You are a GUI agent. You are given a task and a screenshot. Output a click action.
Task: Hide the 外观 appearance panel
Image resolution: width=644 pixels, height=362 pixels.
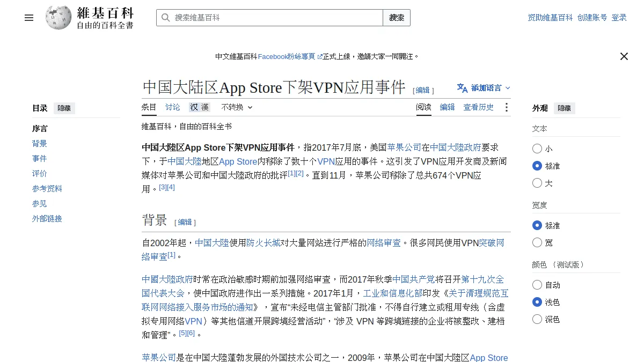tap(564, 108)
